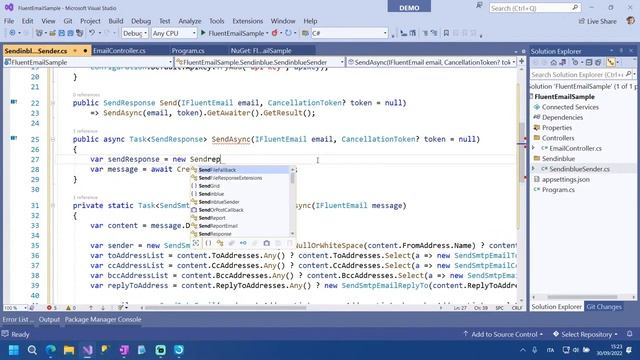The height and width of the screenshot is (360, 640).
Task: Open Microsoft Edge from taskbar
Action: click(x=51, y=350)
